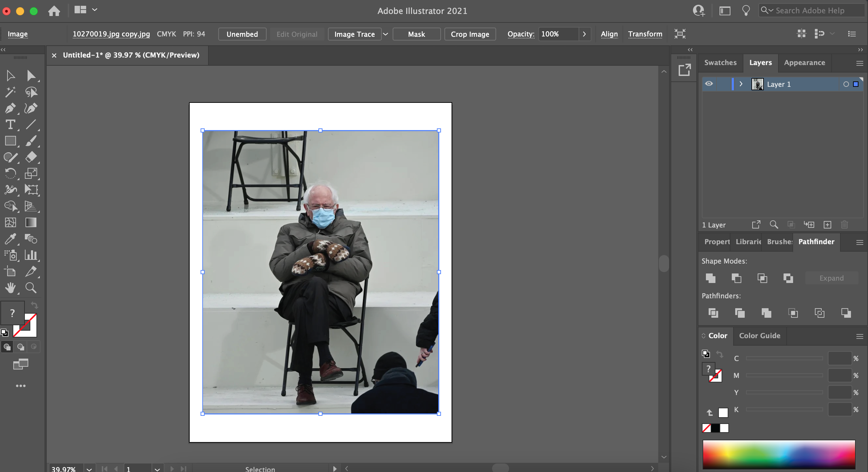Click the embedded photo on artboard
868x472 pixels.
coord(320,272)
